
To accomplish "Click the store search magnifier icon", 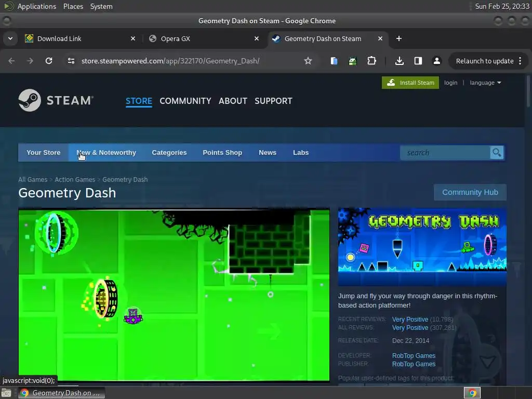I will [497, 153].
